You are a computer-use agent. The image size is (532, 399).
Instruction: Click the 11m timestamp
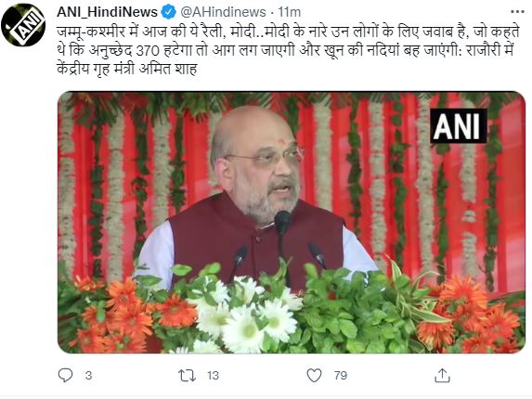pos(290,12)
